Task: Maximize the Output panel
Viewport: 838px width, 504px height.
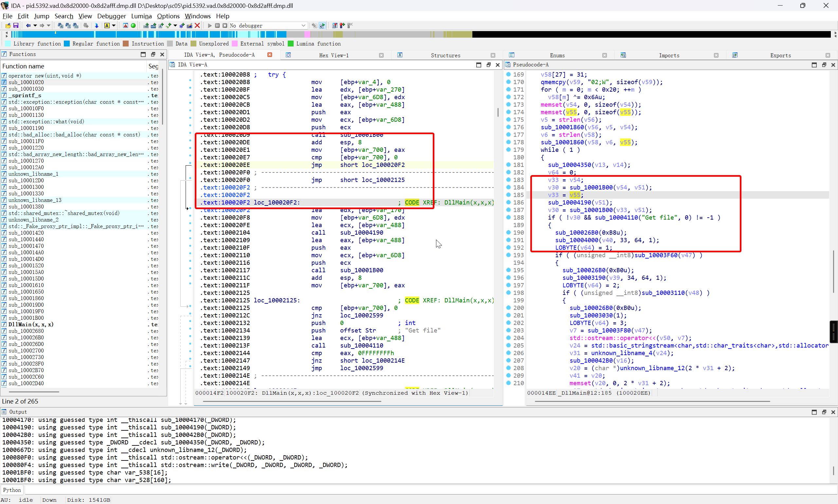Action: pyautogui.click(x=814, y=412)
